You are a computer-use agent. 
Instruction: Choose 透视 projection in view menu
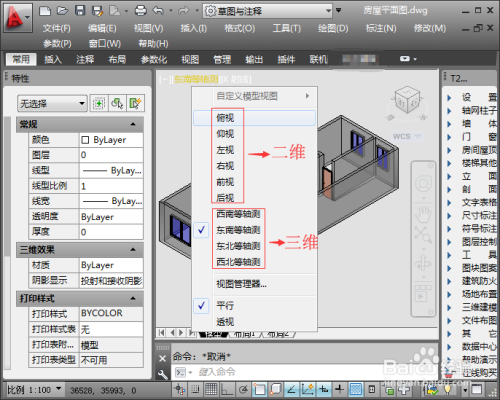(x=254, y=322)
